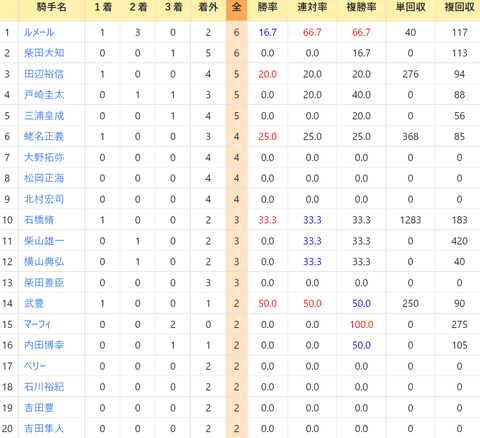Click 柴山雄一 複回収 value 420
480x438 pixels.
point(460,241)
